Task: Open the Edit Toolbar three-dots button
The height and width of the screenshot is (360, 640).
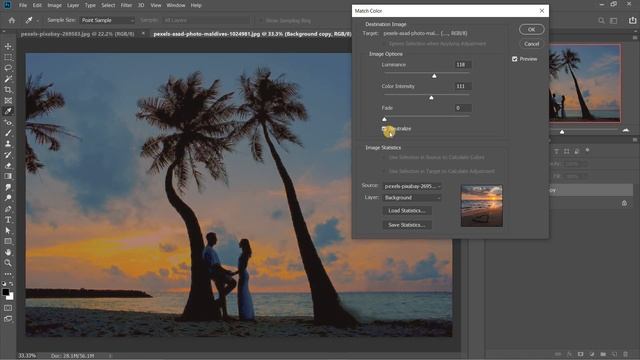Action: (x=8, y=273)
